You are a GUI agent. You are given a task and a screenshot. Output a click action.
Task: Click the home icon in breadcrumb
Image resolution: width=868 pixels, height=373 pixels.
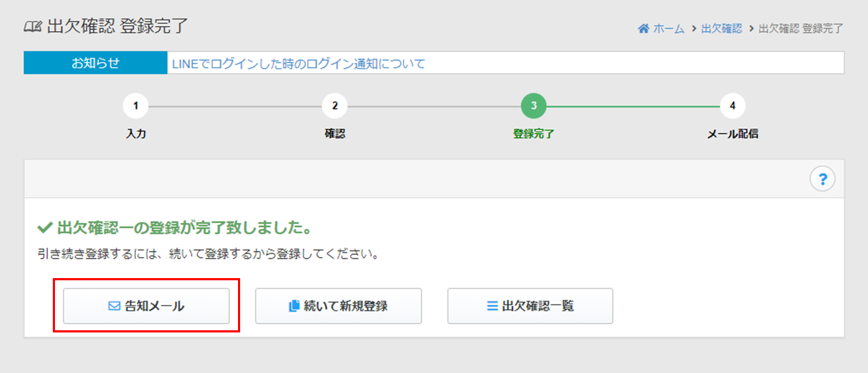click(x=643, y=28)
